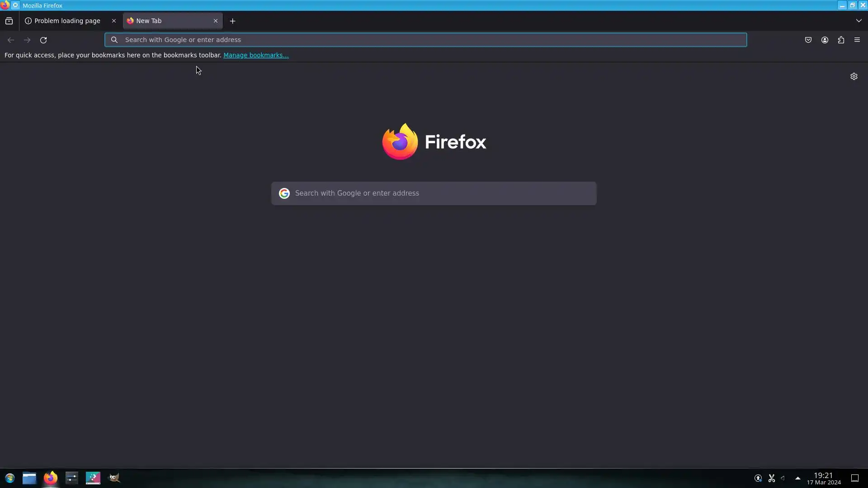Close the Problem loading page tab
The height and width of the screenshot is (488, 868).
coord(114,21)
